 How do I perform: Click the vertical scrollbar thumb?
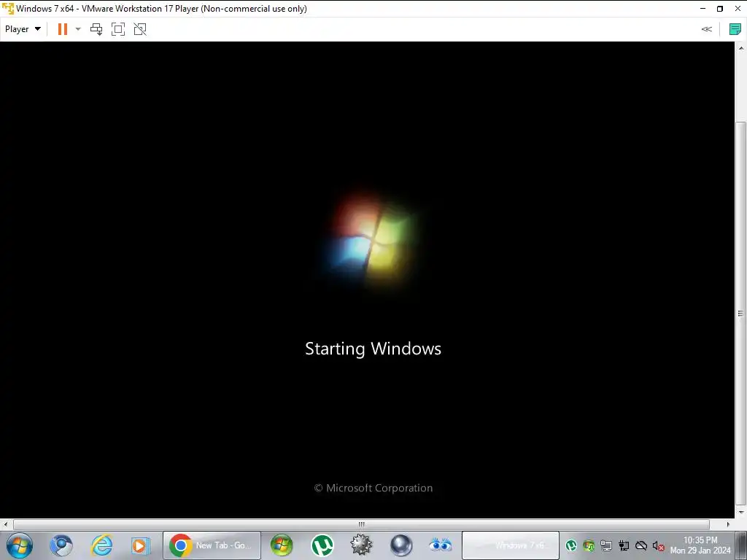pos(741,314)
